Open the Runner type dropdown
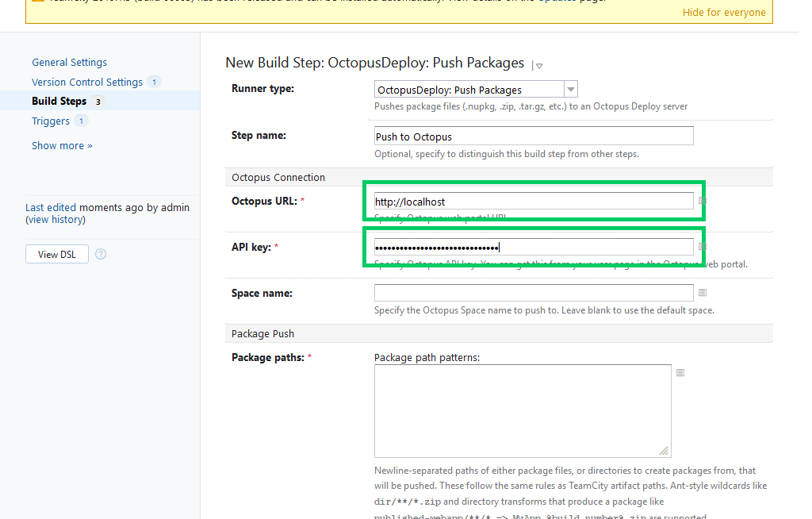This screenshot has width=812, height=519. [476, 90]
